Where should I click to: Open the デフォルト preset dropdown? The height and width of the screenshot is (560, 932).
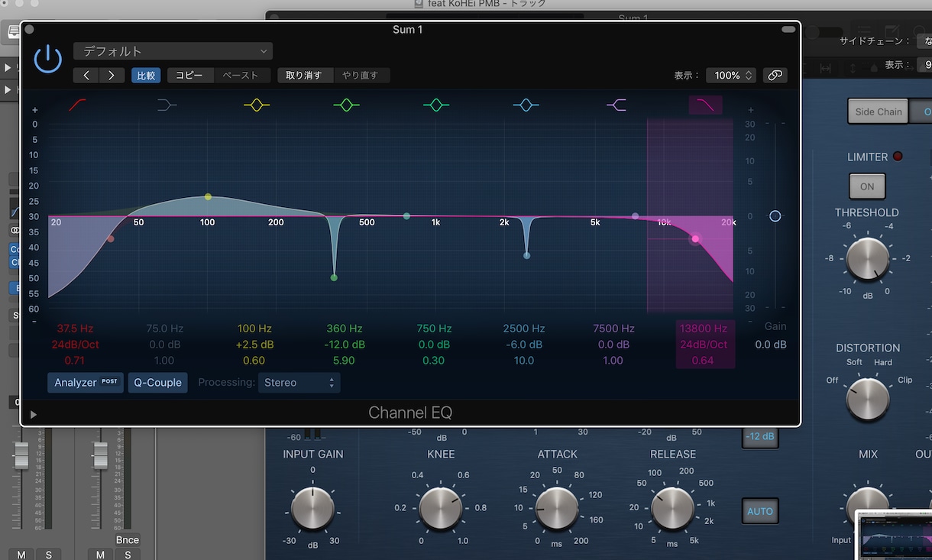173,51
